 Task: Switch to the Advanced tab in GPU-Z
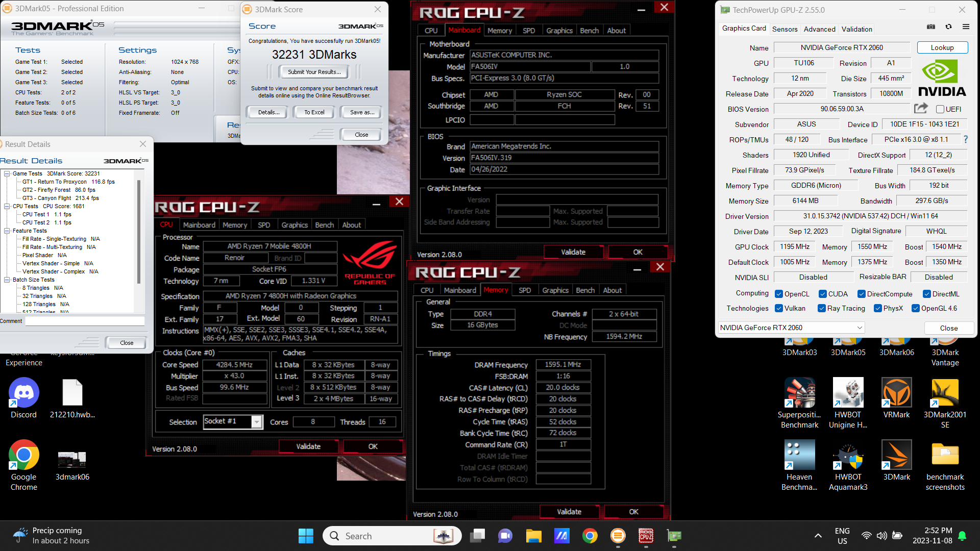(819, 29)
